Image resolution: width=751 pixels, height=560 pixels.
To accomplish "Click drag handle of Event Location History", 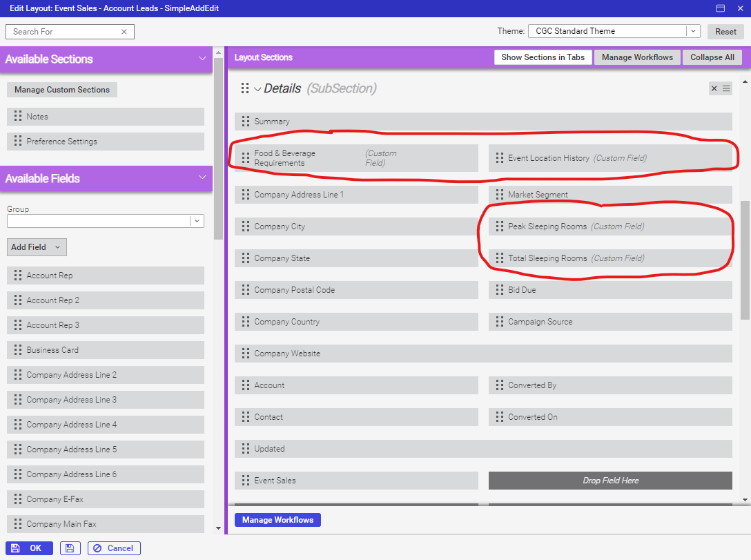I will 500,158.
